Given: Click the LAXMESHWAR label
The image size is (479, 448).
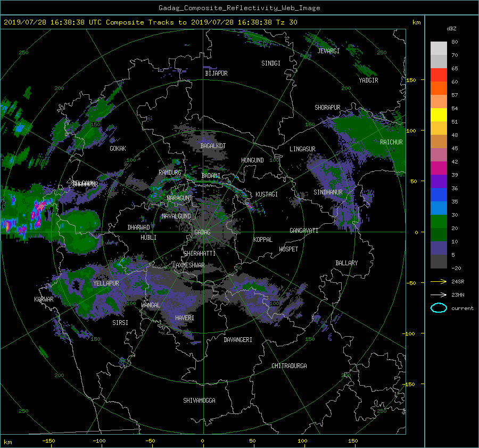Looking at the screenshot, I should coord(188,265).
